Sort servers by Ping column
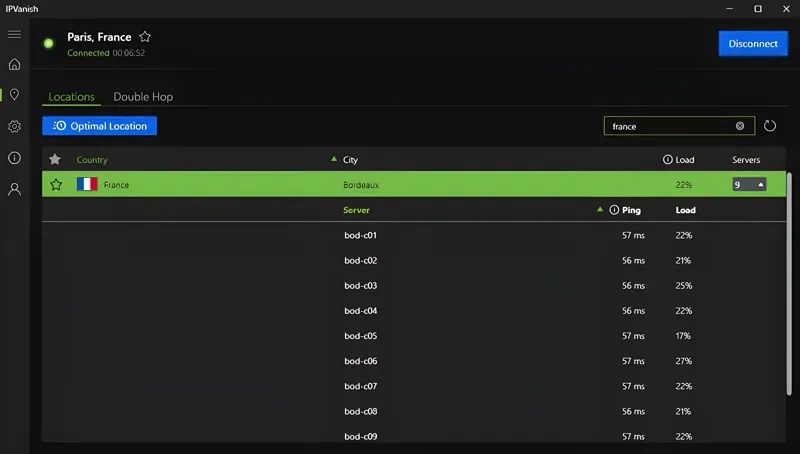The height and width of the screenshot is (454, 800). point(631,210)
